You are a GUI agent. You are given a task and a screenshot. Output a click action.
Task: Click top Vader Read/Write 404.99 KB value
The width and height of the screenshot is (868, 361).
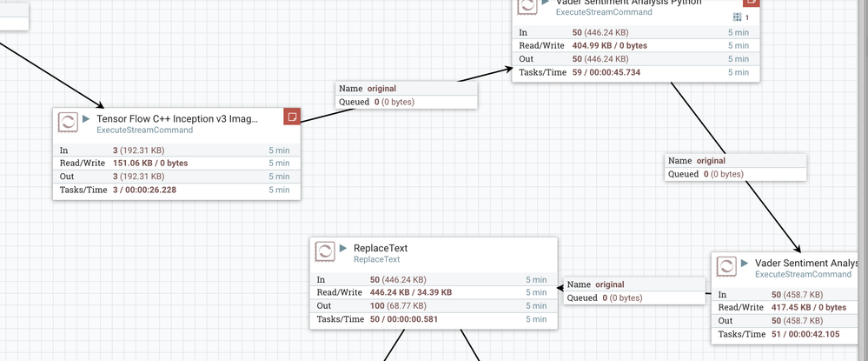(x=609, y=45)
